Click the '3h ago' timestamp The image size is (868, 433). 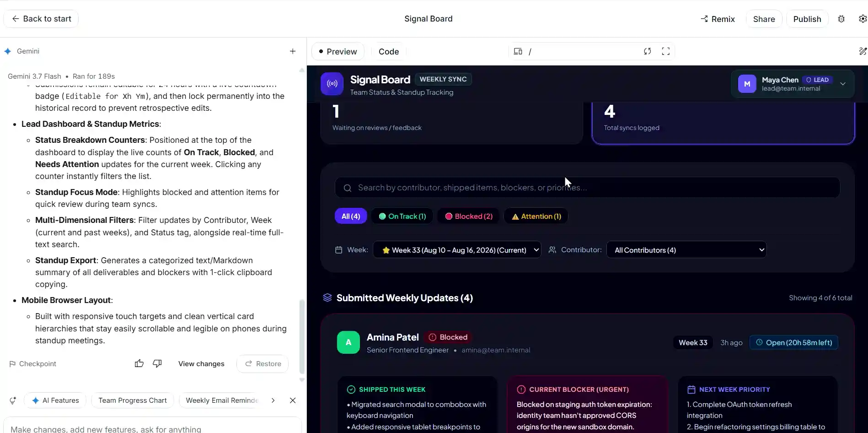click(731, 343)
